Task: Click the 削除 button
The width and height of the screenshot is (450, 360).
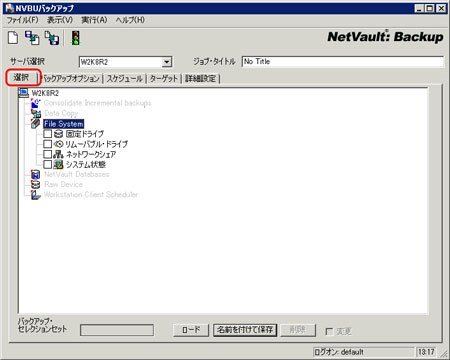Action: 298,330
